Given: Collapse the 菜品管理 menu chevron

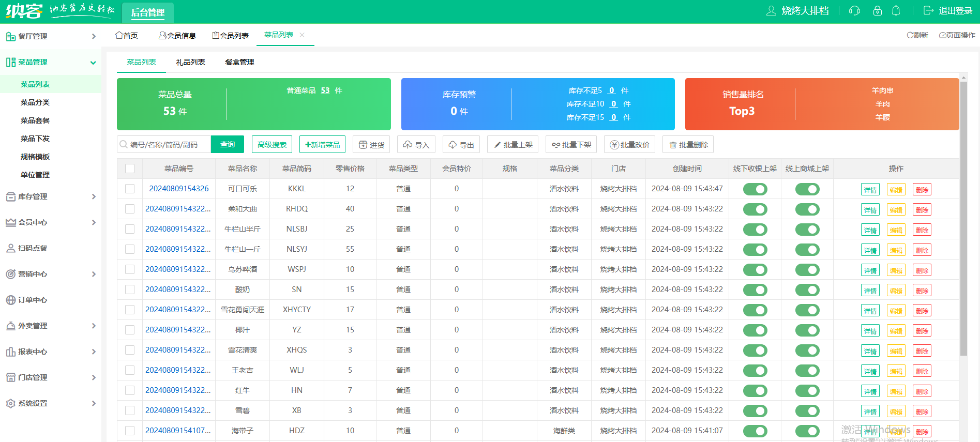Looking at the screenshot, I should [94, 63].
